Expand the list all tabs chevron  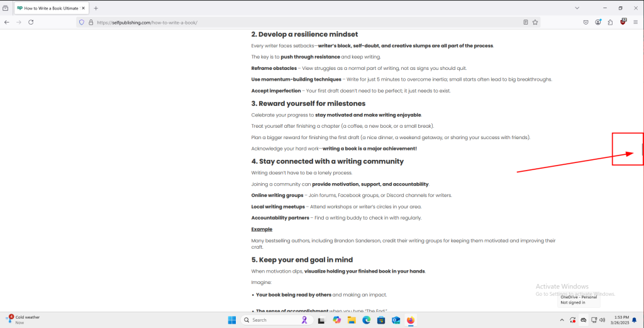(577, 8)
